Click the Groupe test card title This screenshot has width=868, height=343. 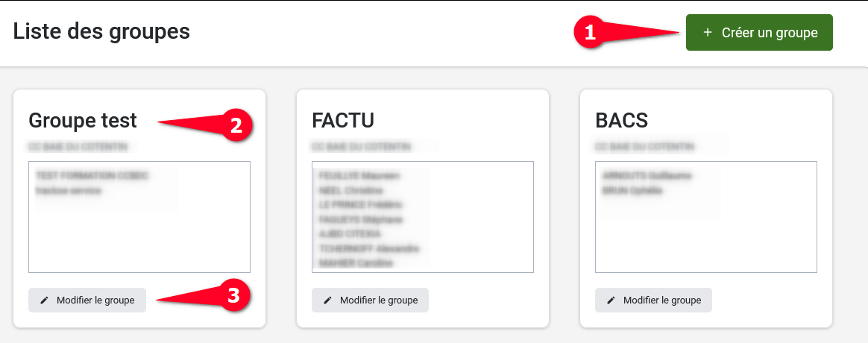(x=83, y=120)
